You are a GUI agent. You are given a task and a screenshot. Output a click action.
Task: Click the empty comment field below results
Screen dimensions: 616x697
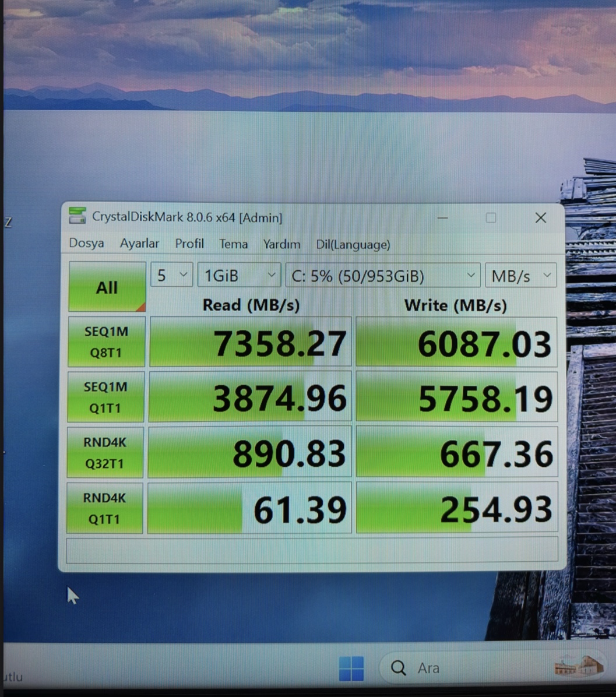(x=312, y=550)
